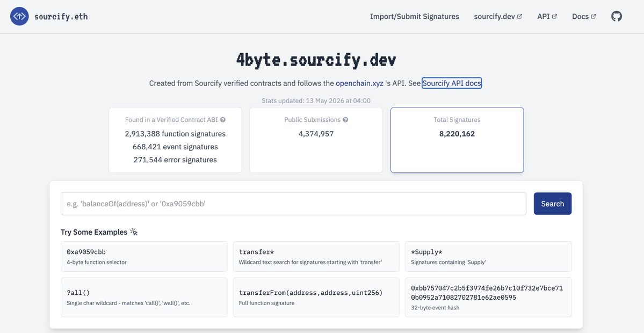
Task: Open the GitHub repository icon
Action: (x=617, y=17)
